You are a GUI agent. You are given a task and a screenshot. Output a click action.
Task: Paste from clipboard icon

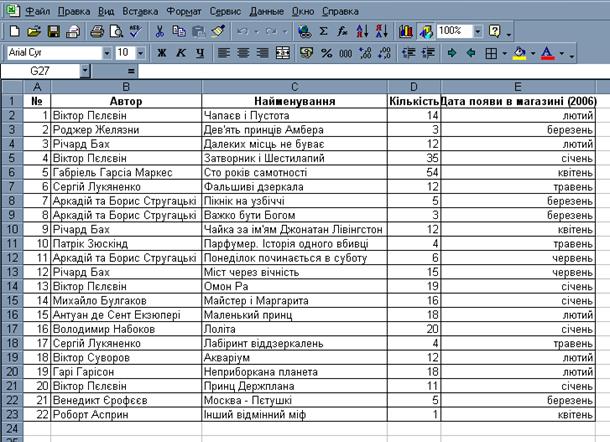pos(198,31)
